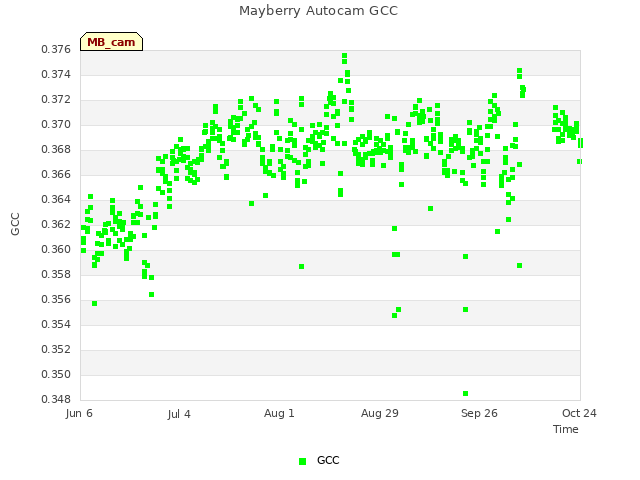This screenshot has width=640, height=480.
Task: Click the GCC legend label
Action: click(x=328, y=460)
